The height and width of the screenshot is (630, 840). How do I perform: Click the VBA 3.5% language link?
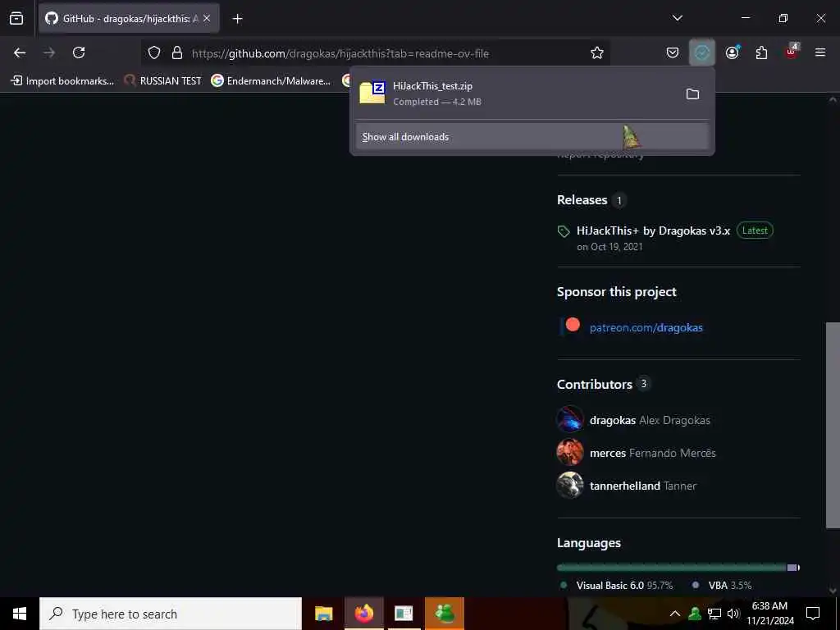coord(722,586)
